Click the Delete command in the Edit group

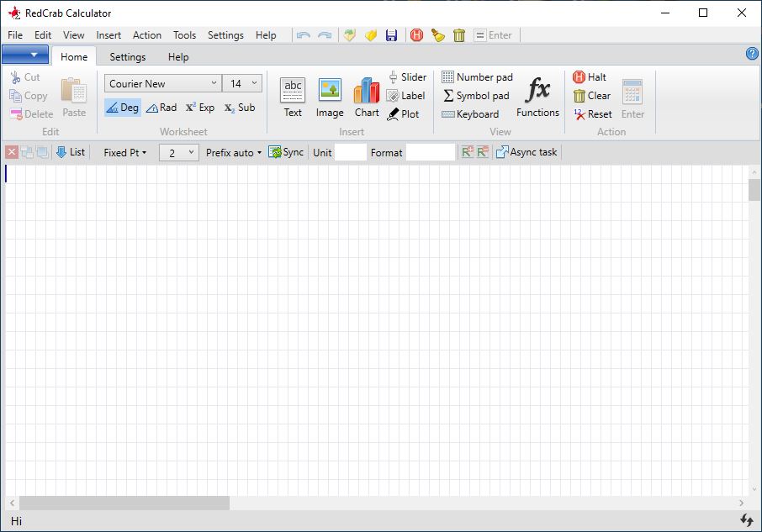click(32, 114)
